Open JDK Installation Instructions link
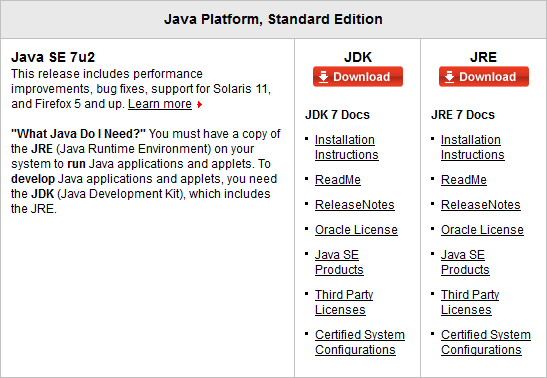The height and width of the screenshot is (378, 547). pyautogui.click(x=346, y=147)
